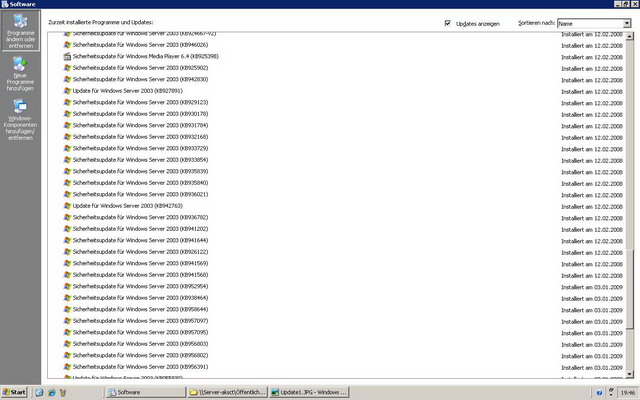Click the flag icon of Update KB942763
640x400 pixels.
coord(67,206)
